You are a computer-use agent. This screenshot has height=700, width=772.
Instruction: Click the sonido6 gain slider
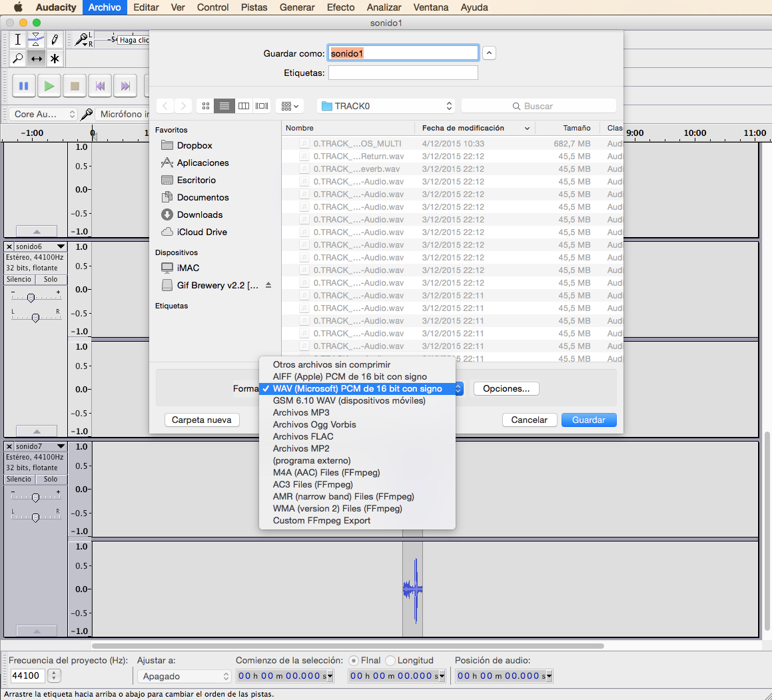tap(31, 298)
